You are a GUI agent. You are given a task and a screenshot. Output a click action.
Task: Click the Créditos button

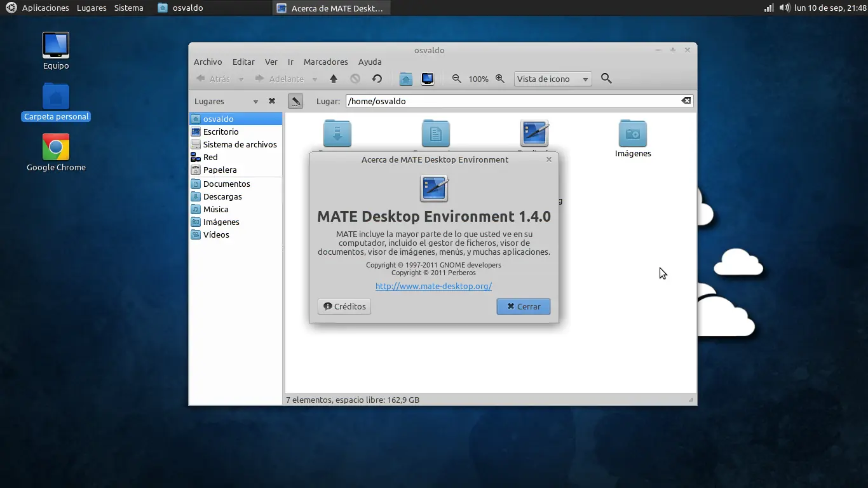(x=344, y=306)
